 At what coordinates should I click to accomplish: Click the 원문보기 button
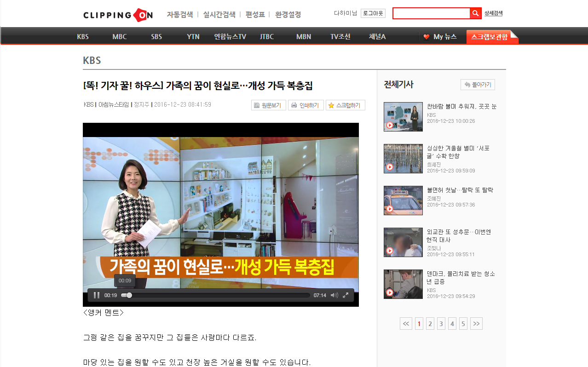click(x=269, y=105)
